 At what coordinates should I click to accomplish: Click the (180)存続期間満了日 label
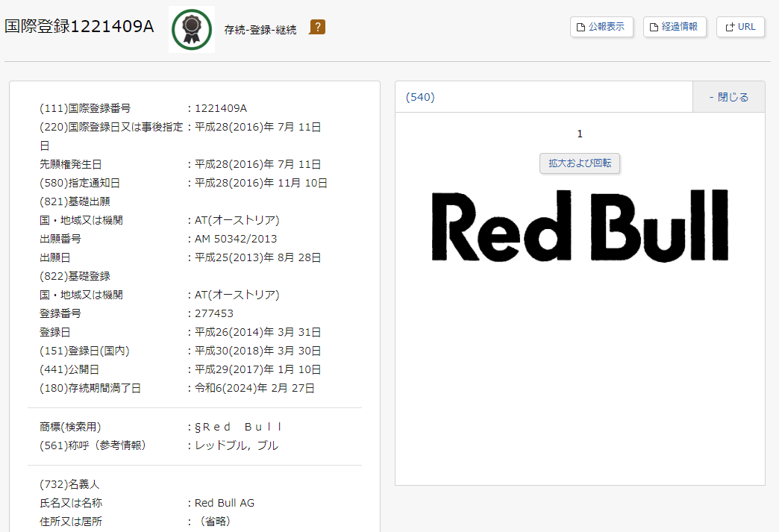point(90,388)
